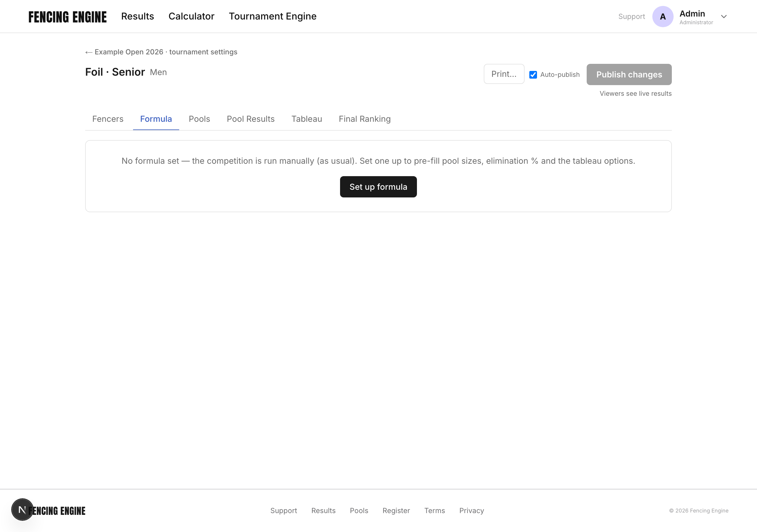The height and width of the screenshot is (532, 757).
Task: Click the Publish changes button
Action: [x=629, y=74]
